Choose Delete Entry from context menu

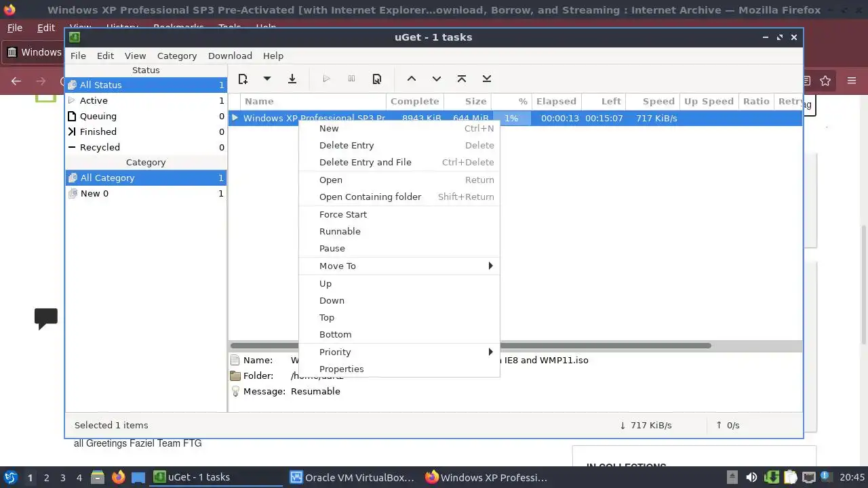click(x=399, y=145)
